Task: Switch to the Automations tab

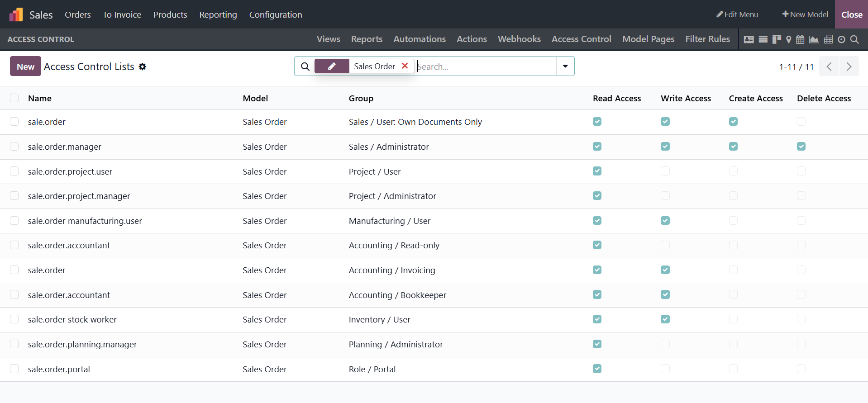Action: [x=419, y=39]
